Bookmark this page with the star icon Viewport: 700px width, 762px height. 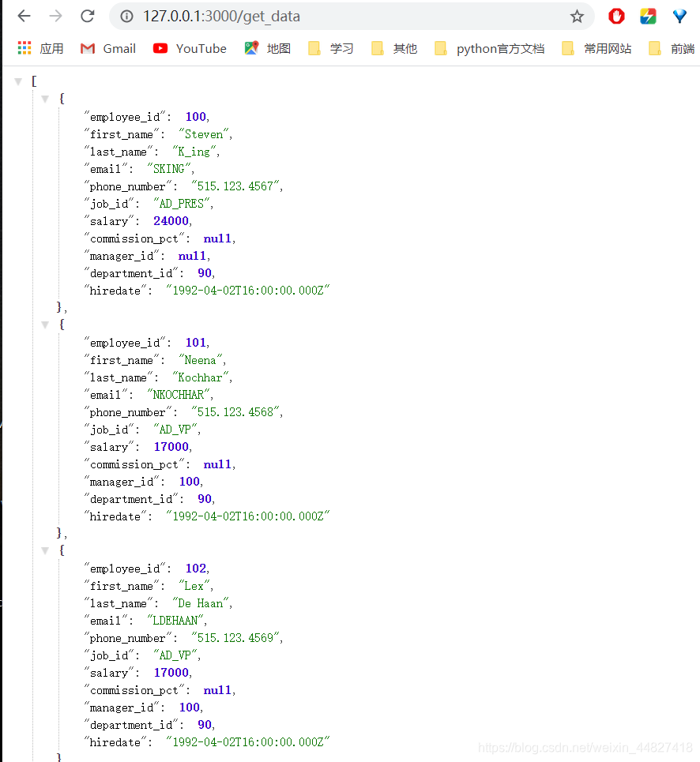point(577,17)
